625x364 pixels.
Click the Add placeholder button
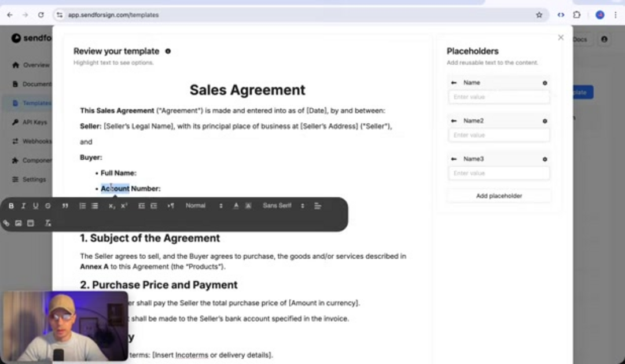(498, 196)
